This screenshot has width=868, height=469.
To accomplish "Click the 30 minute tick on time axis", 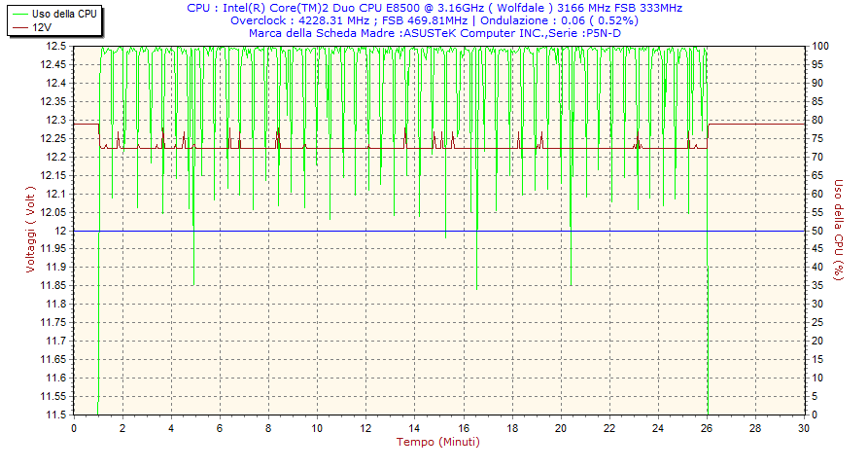I will [x=804, y=428].
